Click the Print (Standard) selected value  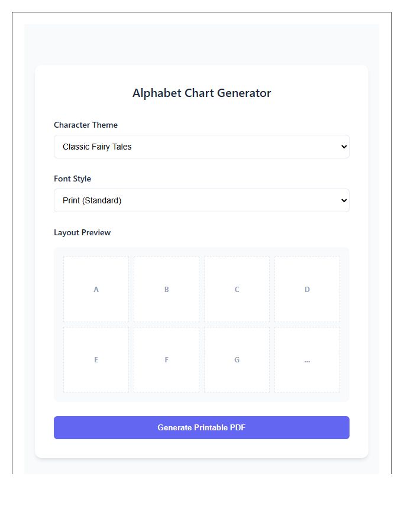coord(92,200)
